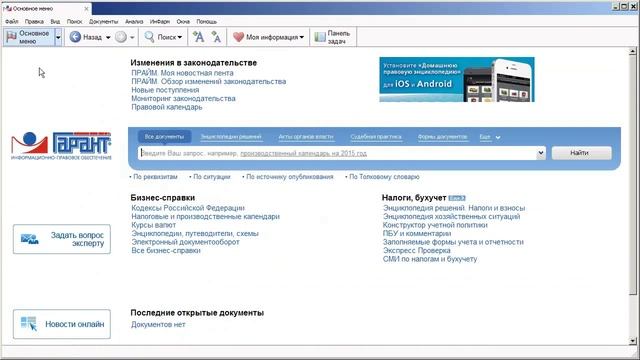Screen dimensions: 640x360
Task: Open the Мониторинг законодательства link
Action: coord(183,99)
